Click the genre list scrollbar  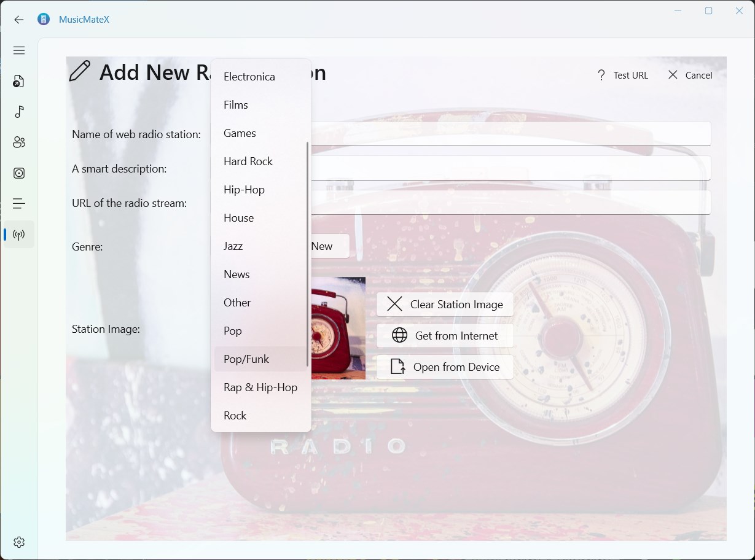tap(308, 255)
